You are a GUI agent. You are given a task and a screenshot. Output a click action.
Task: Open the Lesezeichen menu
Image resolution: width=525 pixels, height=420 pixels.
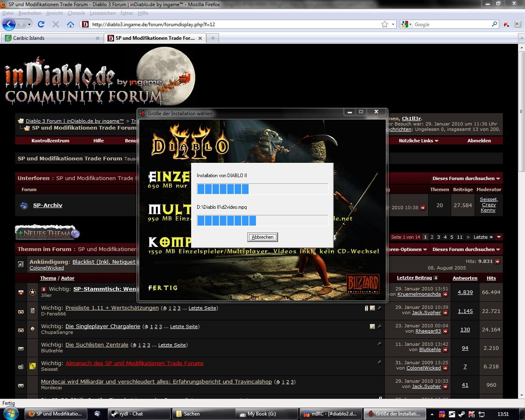tap(103, 13)
